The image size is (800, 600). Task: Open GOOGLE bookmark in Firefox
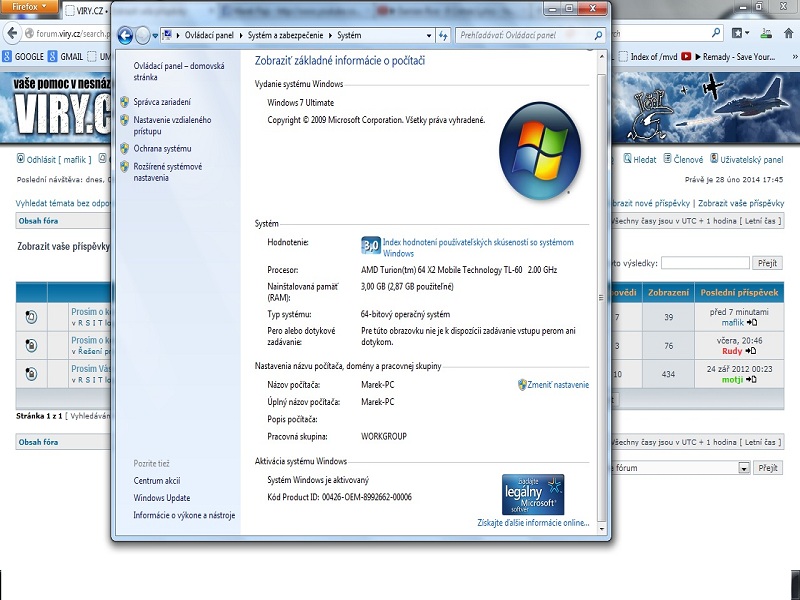point(23,57)
